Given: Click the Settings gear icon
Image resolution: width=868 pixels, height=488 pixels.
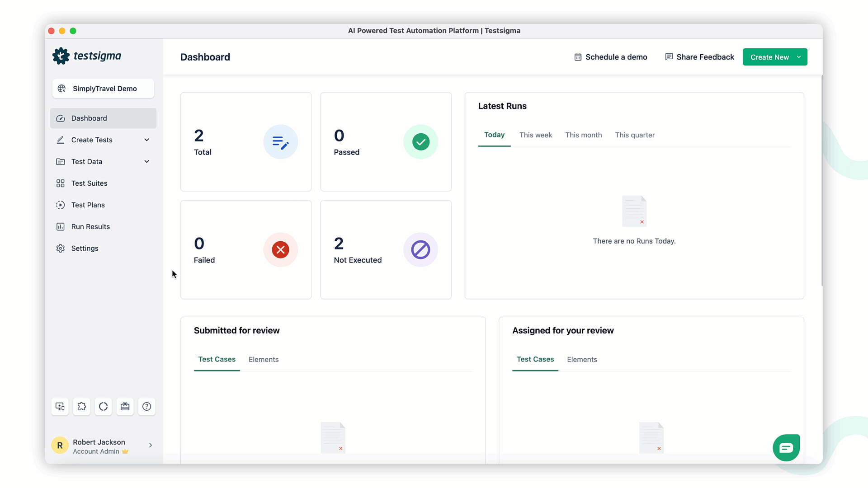Looking at the screenshot, I should tap(60, 249).
